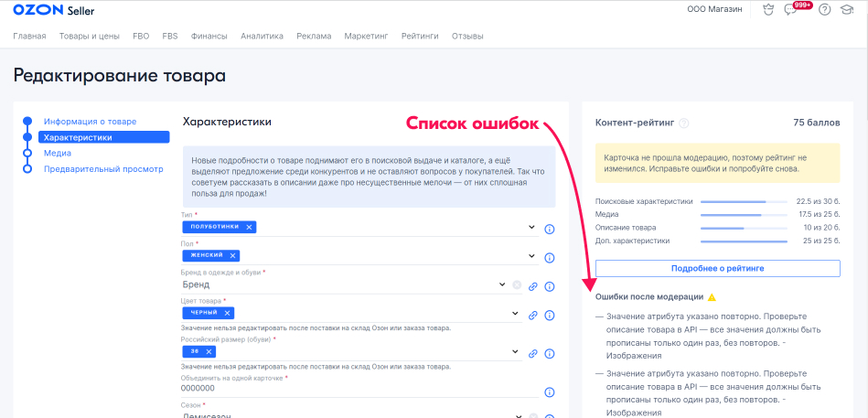
Task: Click the Медиа rating progress bar
Action: pyautogui.click(x=744, y=215)
